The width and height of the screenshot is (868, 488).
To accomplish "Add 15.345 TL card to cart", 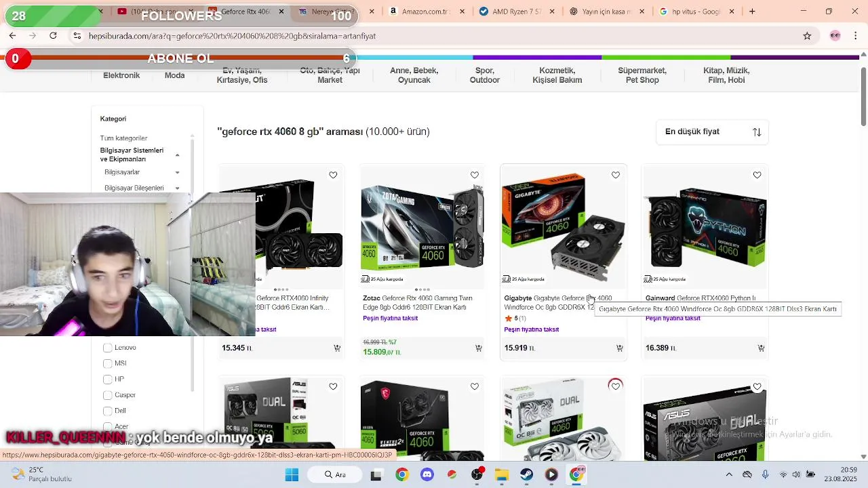I will click(337, 348).
